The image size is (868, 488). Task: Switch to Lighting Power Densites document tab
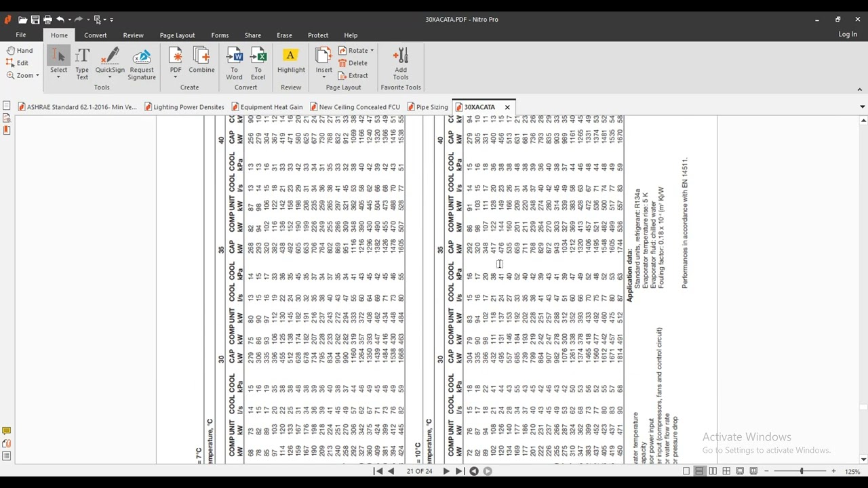(184, 107)
